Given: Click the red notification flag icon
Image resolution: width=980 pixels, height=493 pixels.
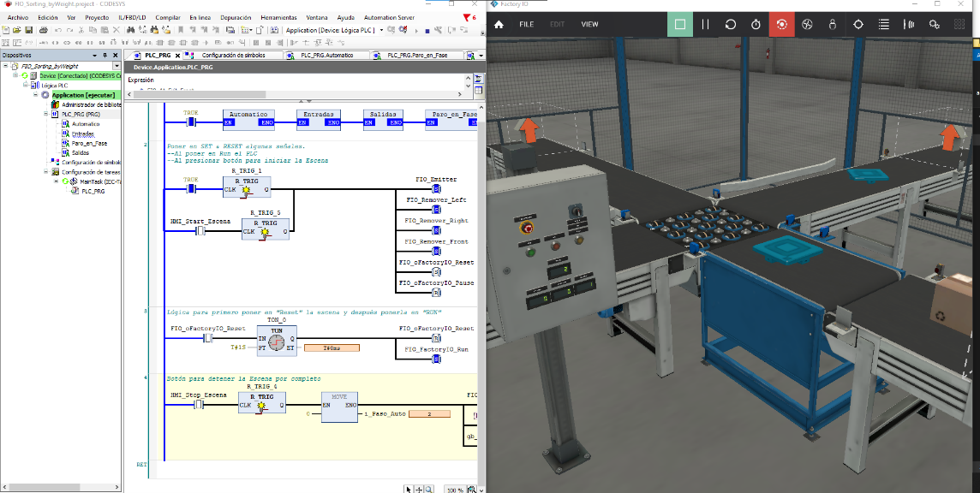Looking at the screenshot, I should [467, 17].
